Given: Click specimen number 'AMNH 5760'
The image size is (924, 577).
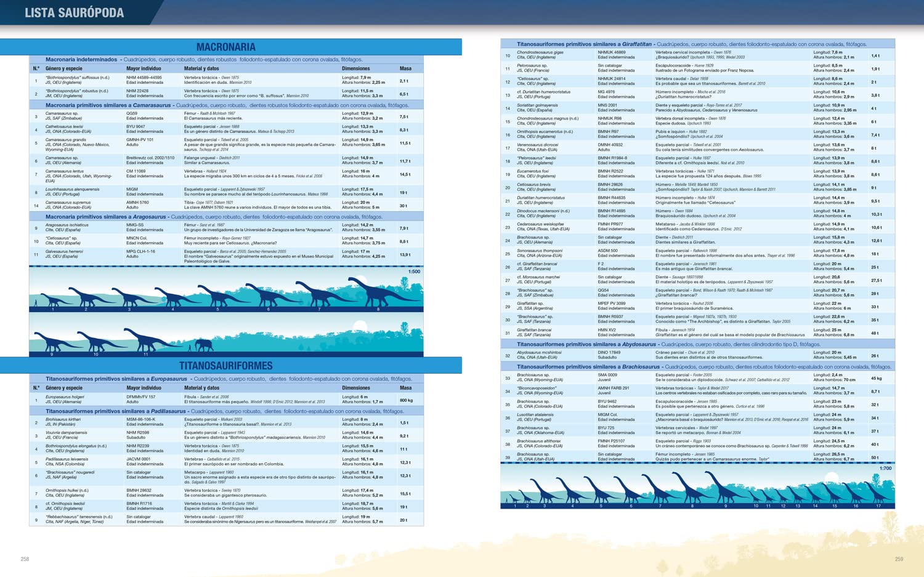Looking at the screenshot, I should pos(137,203).
